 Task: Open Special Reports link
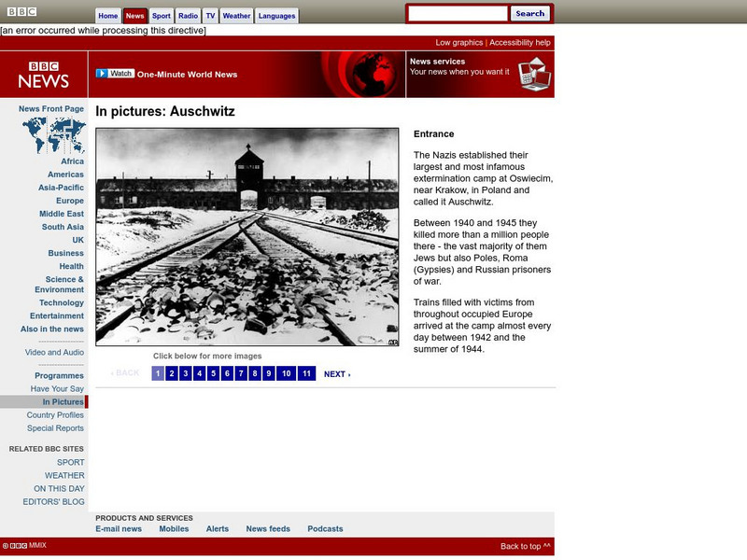point(55,427)
